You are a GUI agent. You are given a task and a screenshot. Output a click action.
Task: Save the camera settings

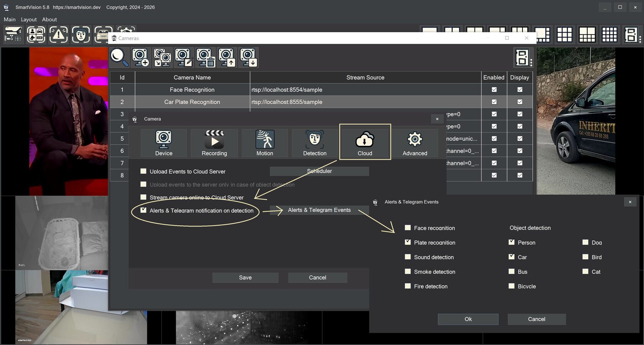coord(245,278)
